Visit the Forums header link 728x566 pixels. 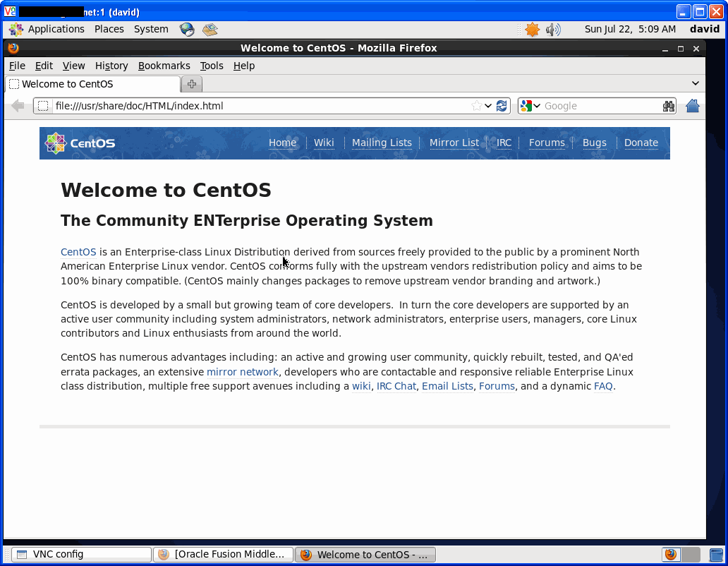coord(547,143)
